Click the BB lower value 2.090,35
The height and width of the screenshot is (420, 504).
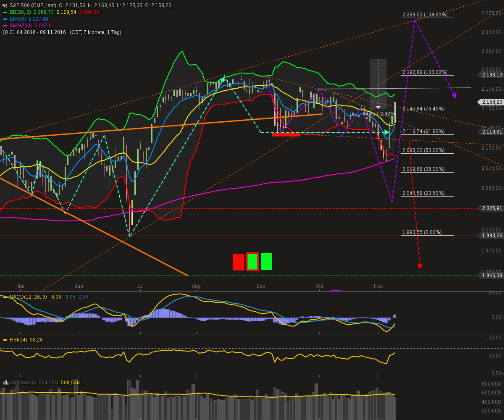pyautogui.click(x=89, y=12)
